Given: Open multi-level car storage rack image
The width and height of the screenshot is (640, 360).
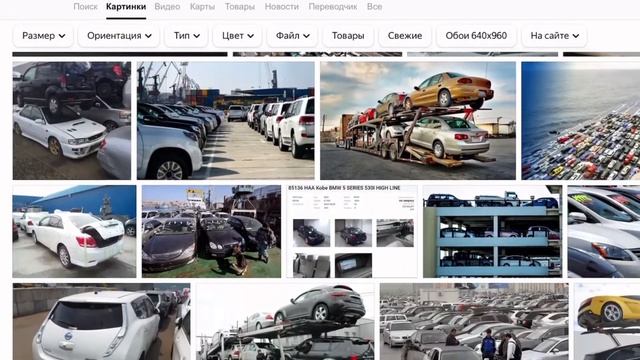Looking at the screenshot, I should (493, 231).
